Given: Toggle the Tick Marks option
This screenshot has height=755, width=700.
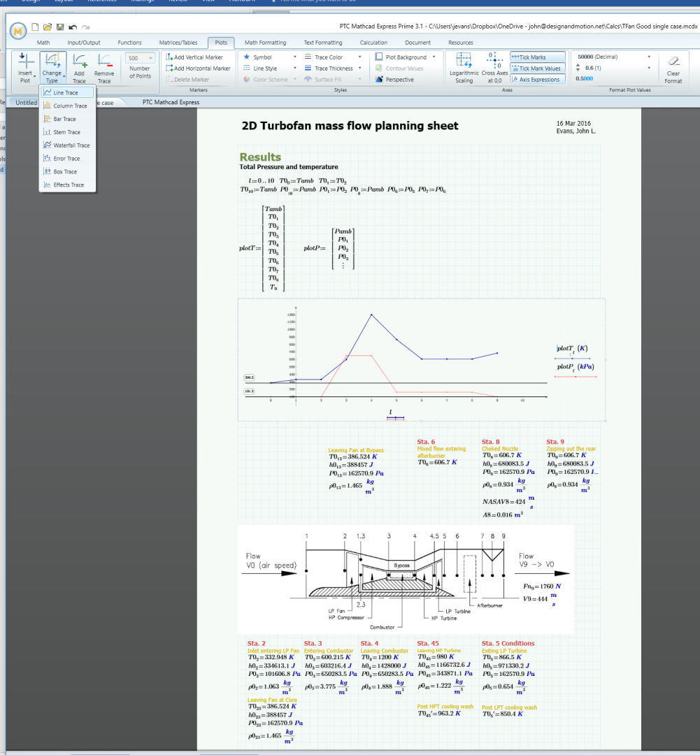Looking at the screenshot, I should [x=538, y=57].
